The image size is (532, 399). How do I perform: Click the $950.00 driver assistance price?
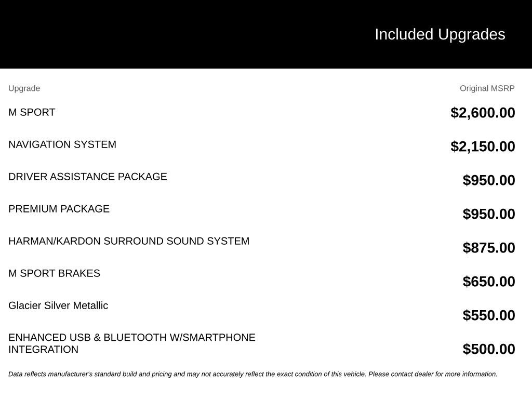[488, 180]
